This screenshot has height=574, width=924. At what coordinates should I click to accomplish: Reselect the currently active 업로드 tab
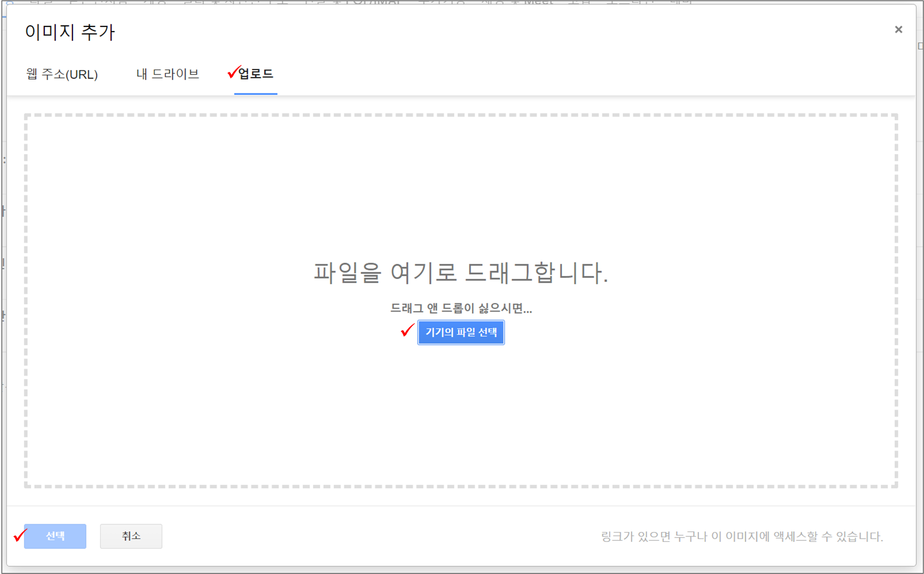256,74
